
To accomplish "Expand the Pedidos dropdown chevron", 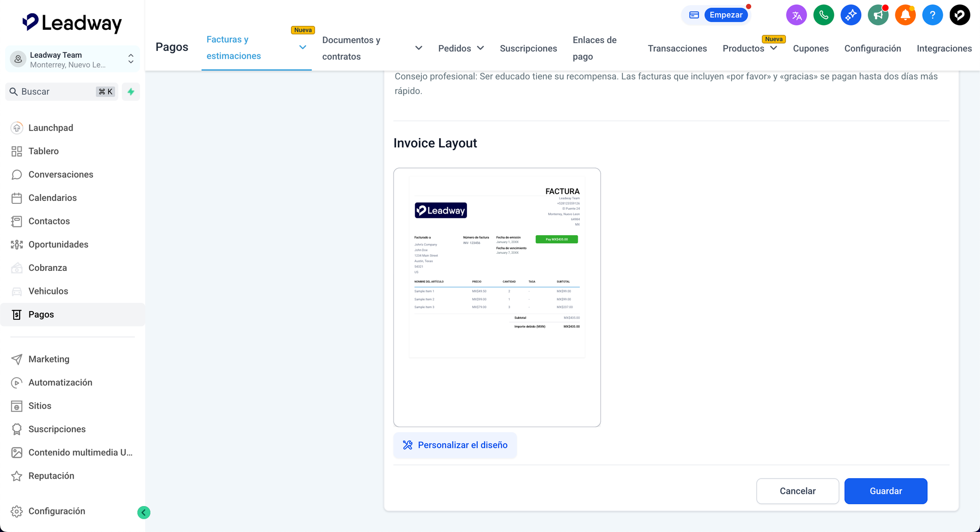I will click(x=481, y=48).
